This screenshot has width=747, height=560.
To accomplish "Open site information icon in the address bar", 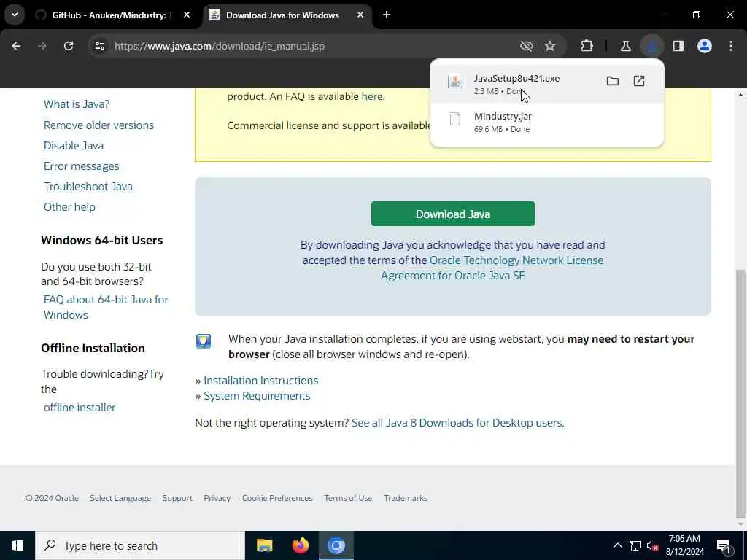I will [x=99, y=46].
